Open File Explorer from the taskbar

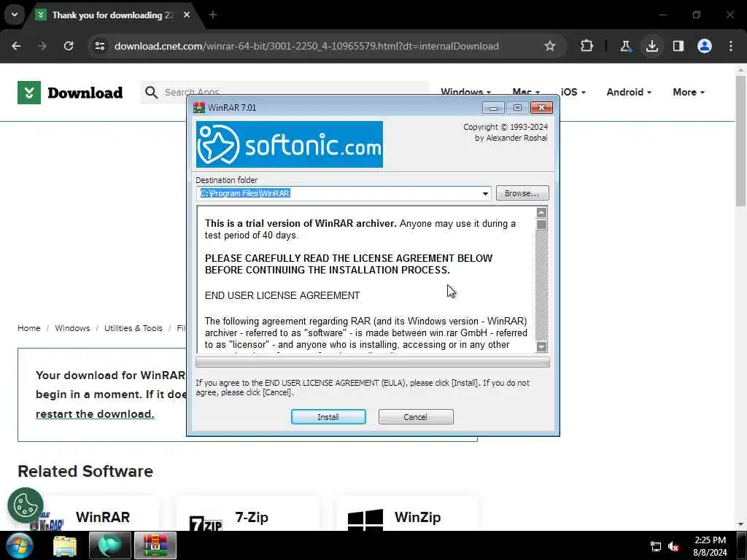[x=65, y=545]
